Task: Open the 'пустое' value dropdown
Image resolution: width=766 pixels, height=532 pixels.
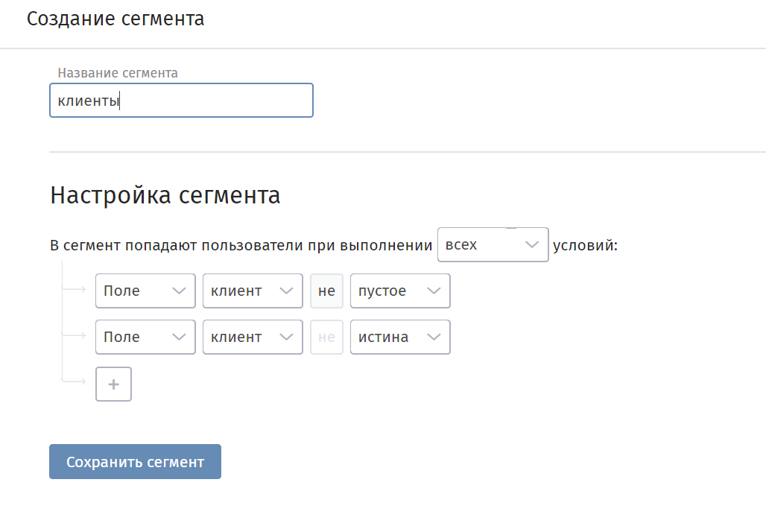Action: coord(400,291)
